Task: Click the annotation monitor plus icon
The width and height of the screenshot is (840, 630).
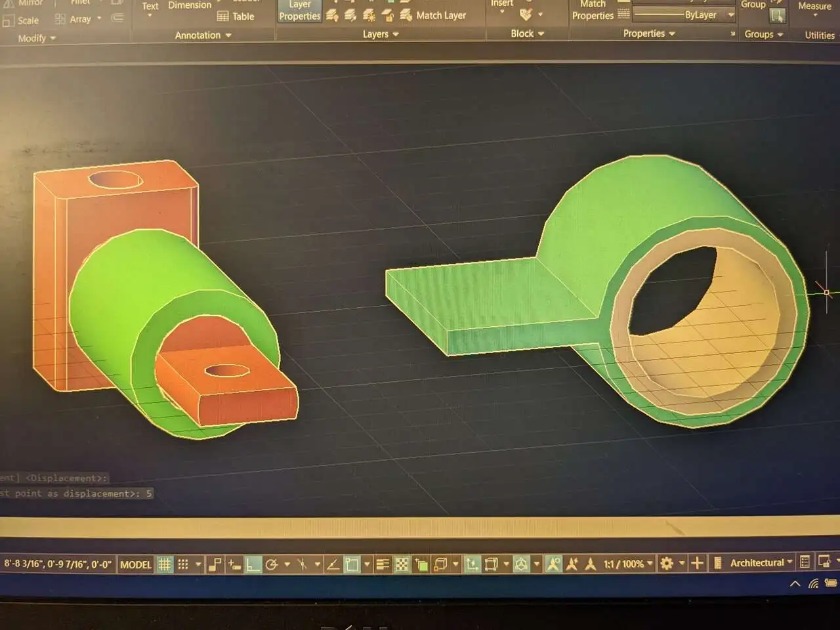Action: (x=697, y=563)
